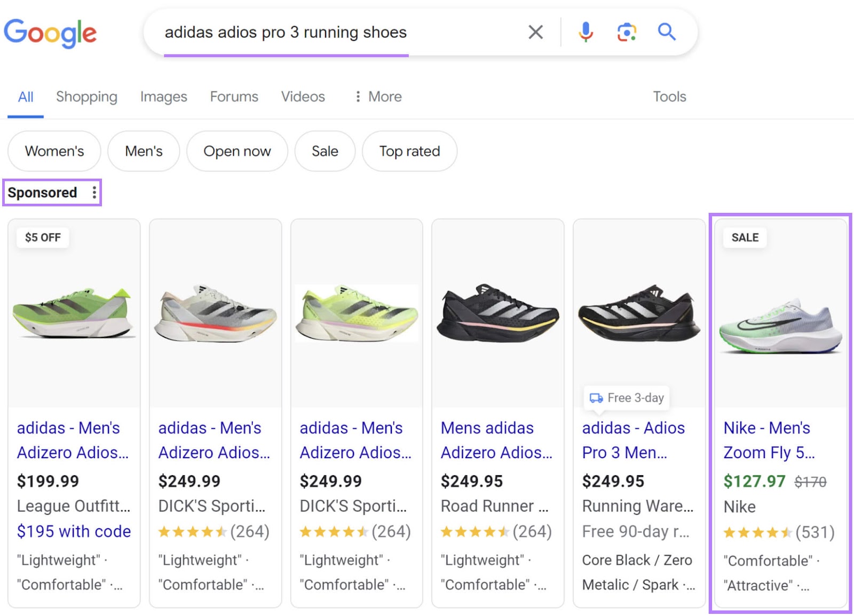Switch to the Shopping tab
Screen dimensions: 854x616
(86, 97)
